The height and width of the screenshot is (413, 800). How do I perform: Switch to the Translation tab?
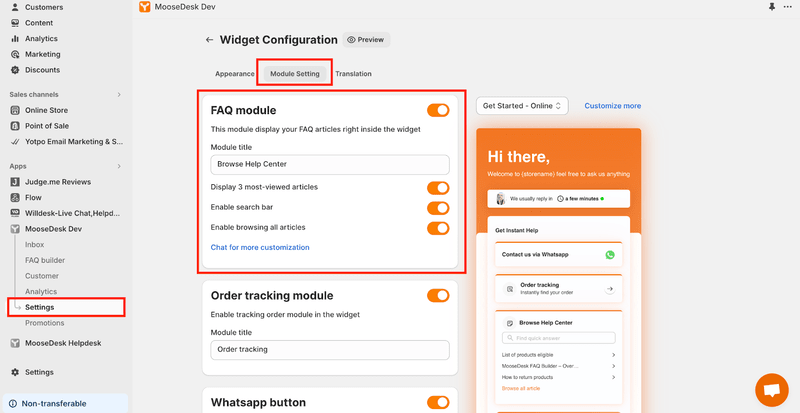(354, 74)
